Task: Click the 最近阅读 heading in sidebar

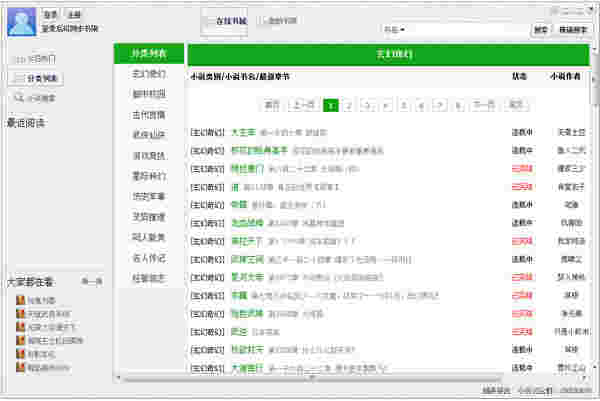Action: [26, 123]
